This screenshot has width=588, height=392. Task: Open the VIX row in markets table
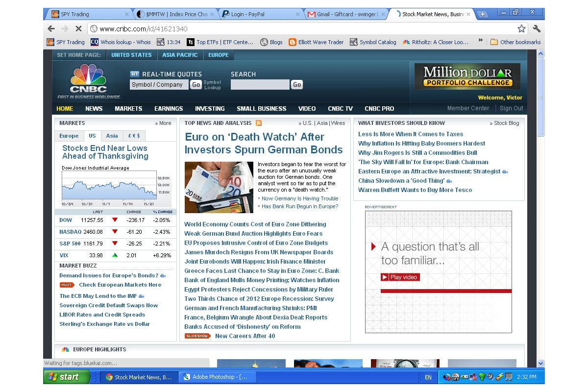coord(116,255)
